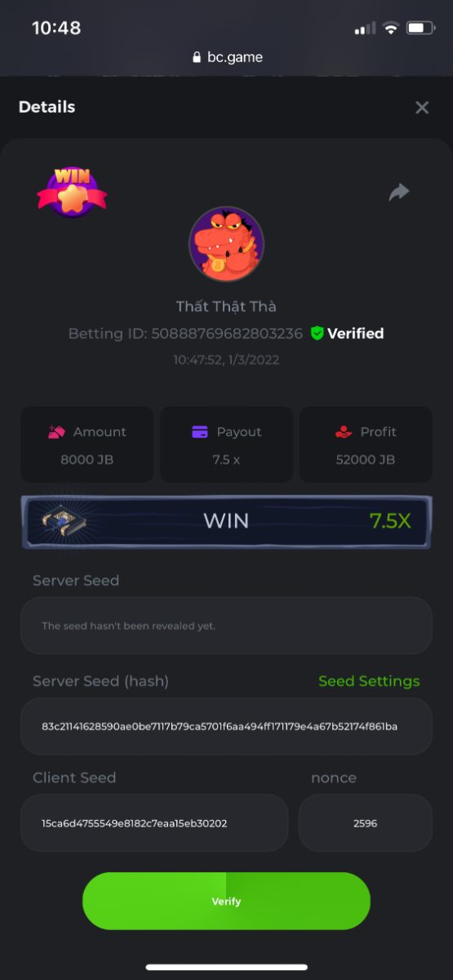
Task: Tap the WIN star badge
Action: 72,192
